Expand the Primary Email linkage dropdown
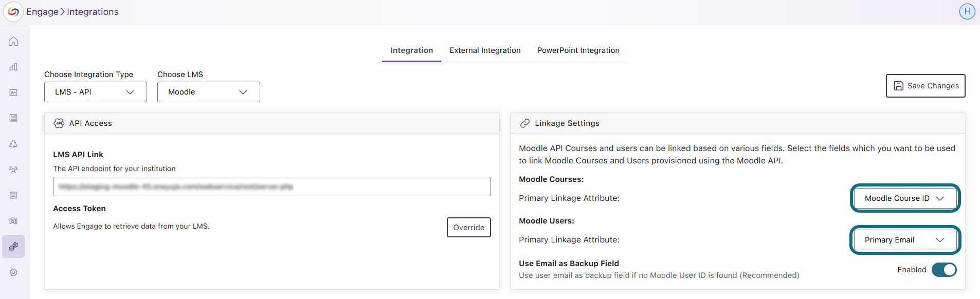The image size is (980, 299). pyautogui.click(x=905, y=240)
